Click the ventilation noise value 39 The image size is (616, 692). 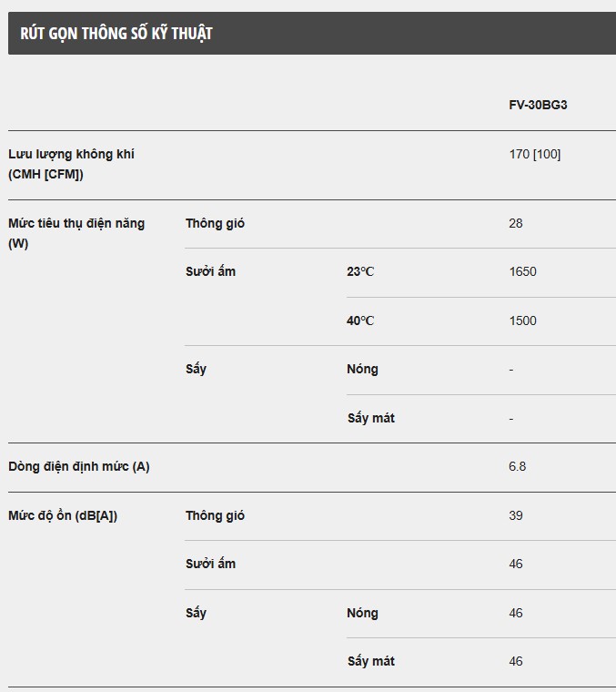[x=516, y=515]
